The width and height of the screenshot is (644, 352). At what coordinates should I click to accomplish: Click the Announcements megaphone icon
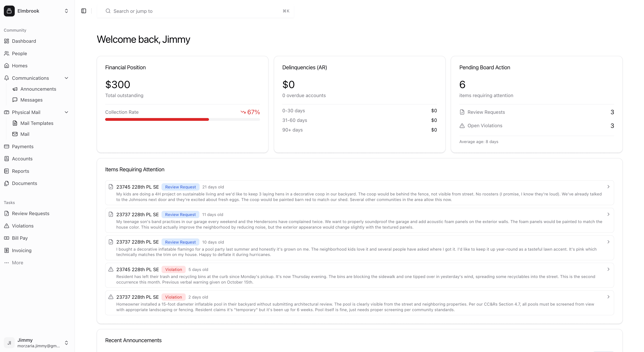(x=15, y=89)
